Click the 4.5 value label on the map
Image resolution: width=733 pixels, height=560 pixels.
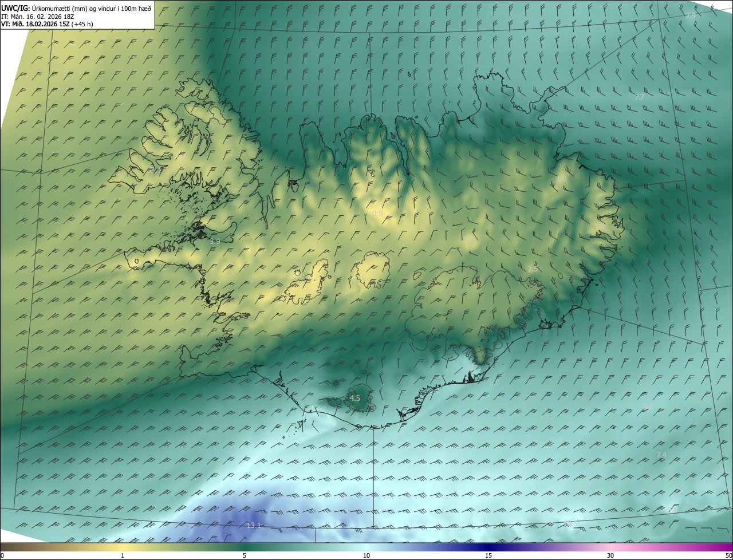tap(354, 398)
